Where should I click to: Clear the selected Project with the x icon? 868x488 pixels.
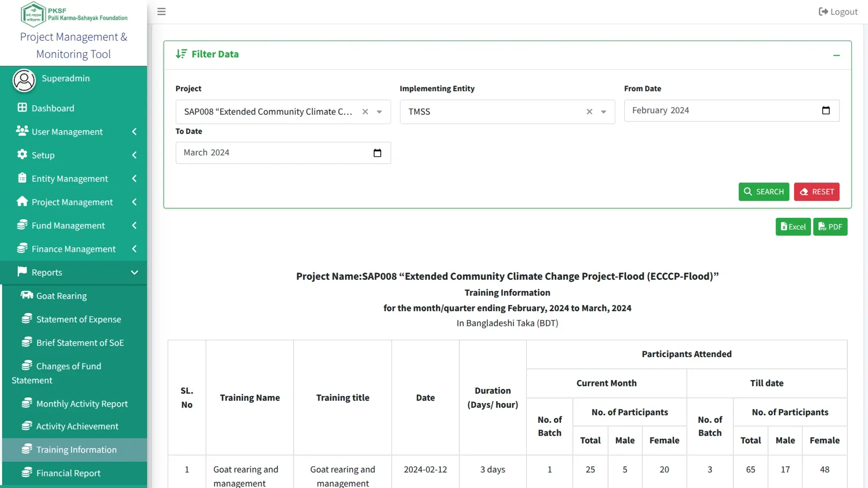tap(365, 112)
